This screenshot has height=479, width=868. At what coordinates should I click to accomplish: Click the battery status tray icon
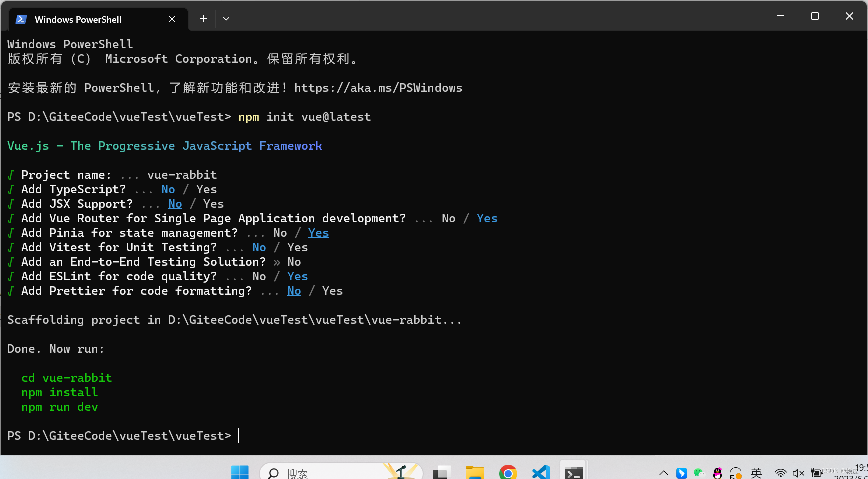816,473
